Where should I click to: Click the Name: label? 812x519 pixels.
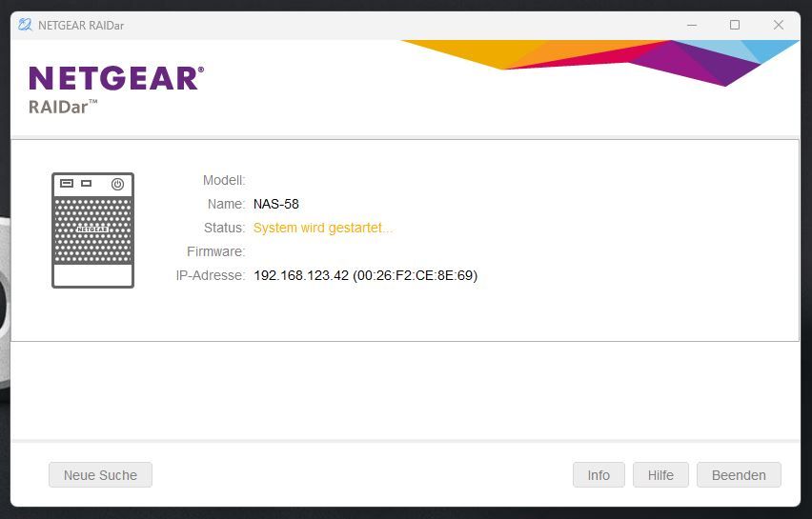point(226,204)
